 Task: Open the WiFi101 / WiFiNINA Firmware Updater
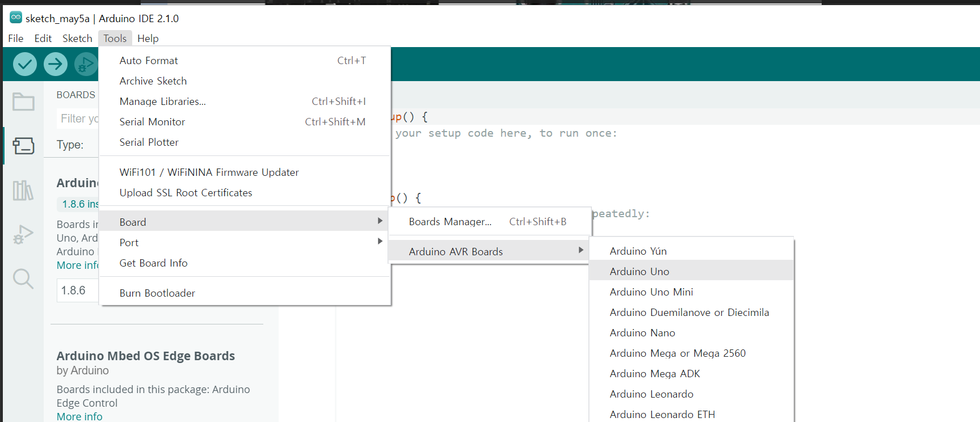tap(245, 172)
